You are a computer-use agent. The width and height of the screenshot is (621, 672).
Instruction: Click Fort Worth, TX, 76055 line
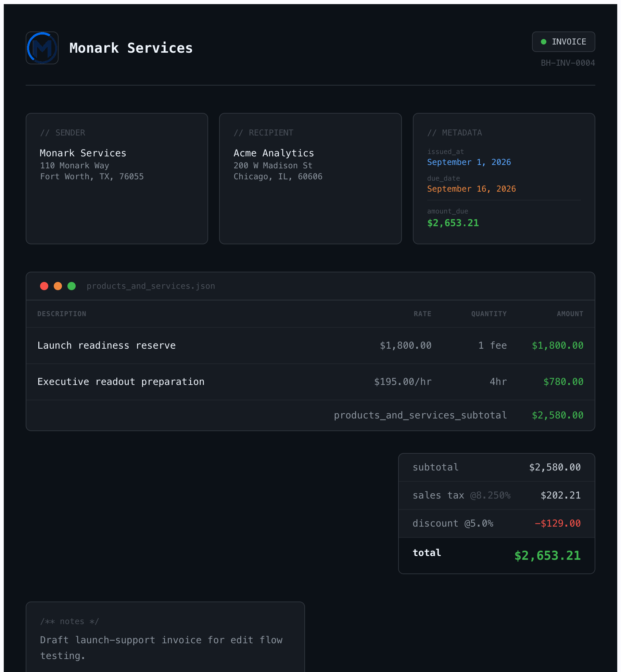[92, 177]
